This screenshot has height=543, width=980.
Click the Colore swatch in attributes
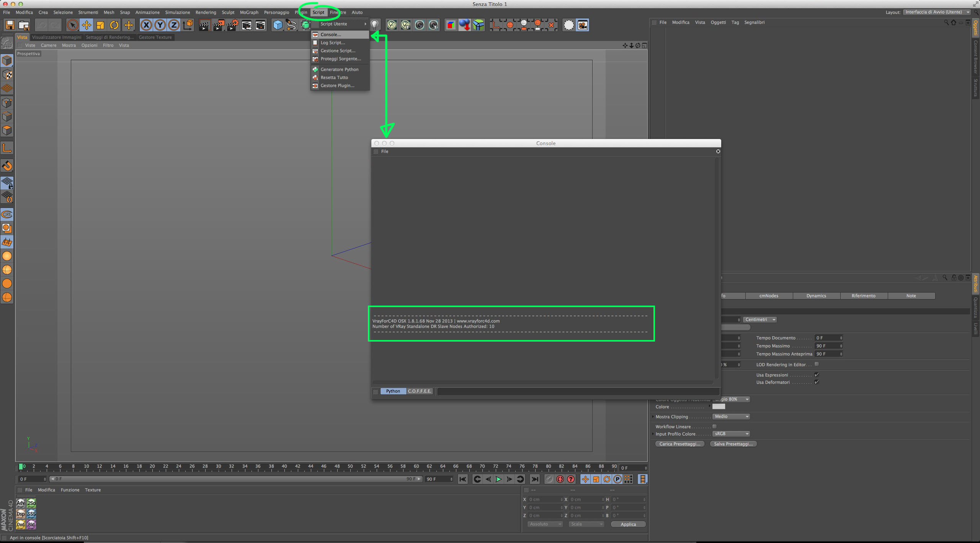coord(719,407)
